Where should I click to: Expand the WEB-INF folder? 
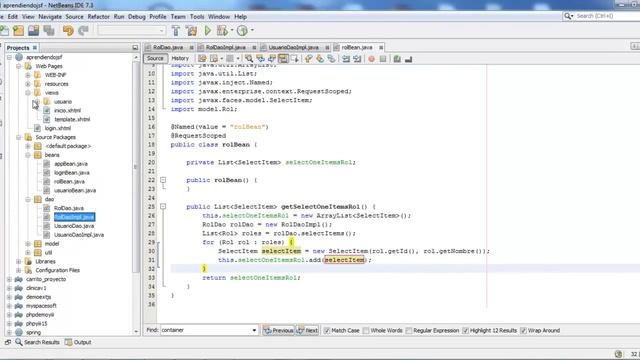pyautogui.click(x=28, y=75)
